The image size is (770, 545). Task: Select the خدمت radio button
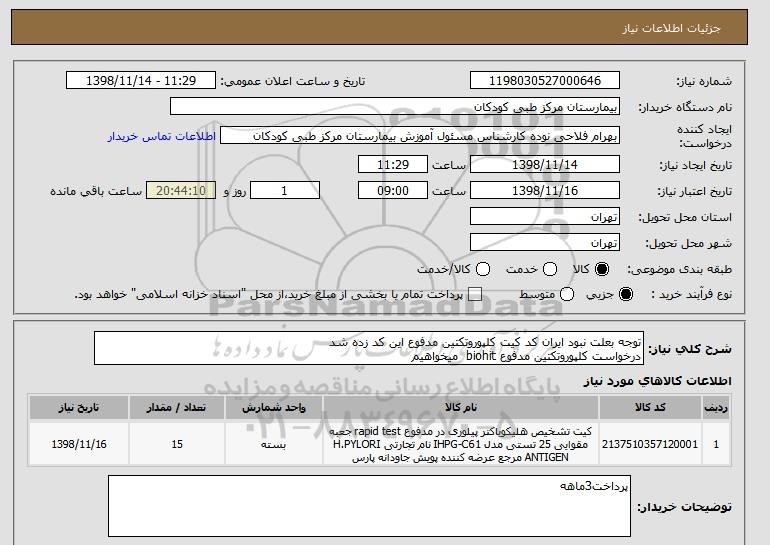coord(550,269)
